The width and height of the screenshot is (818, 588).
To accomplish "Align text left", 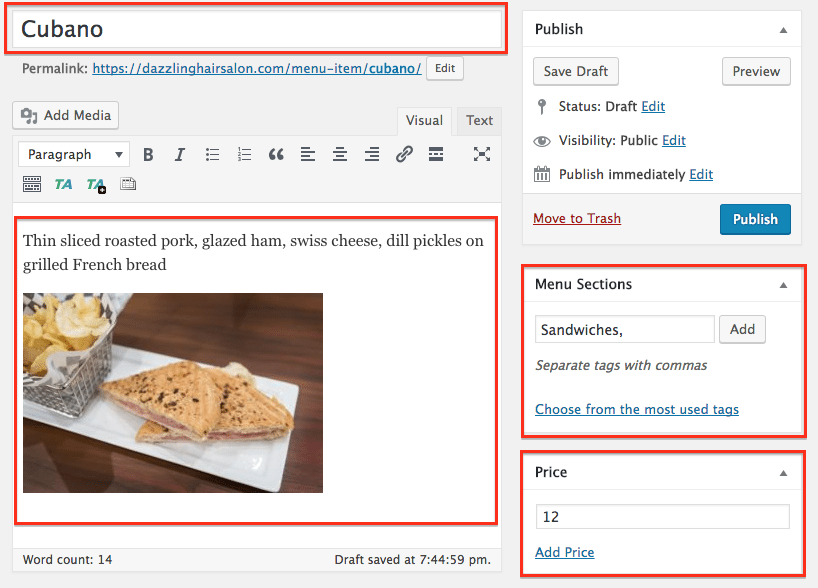I will coord(308,154).
